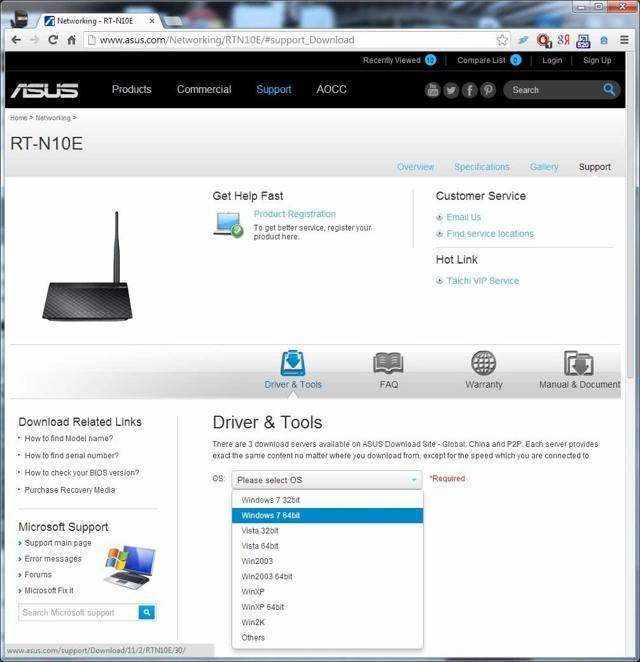Open the Support menu in header
Screen dimensions: 640x662
274,90
